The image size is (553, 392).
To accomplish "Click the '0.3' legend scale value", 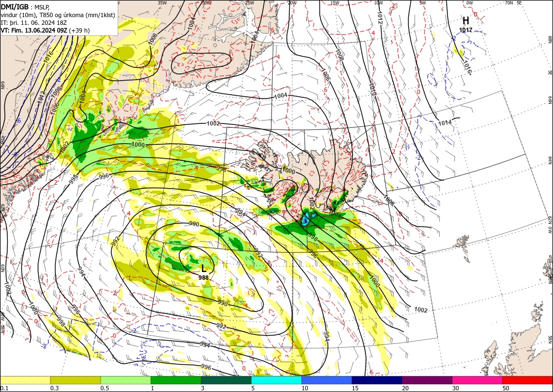I will [54, 388].
